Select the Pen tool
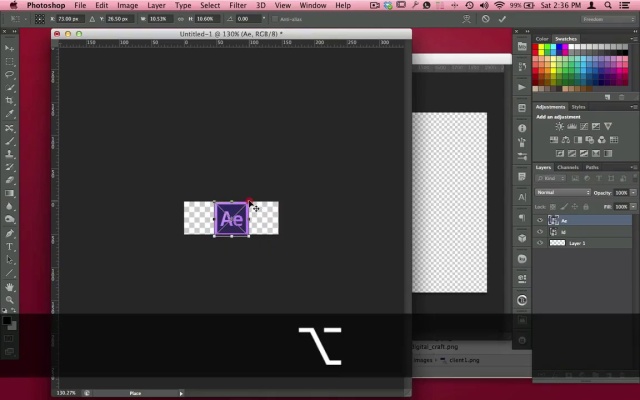The image size is (640, 400). coord(9,233)
